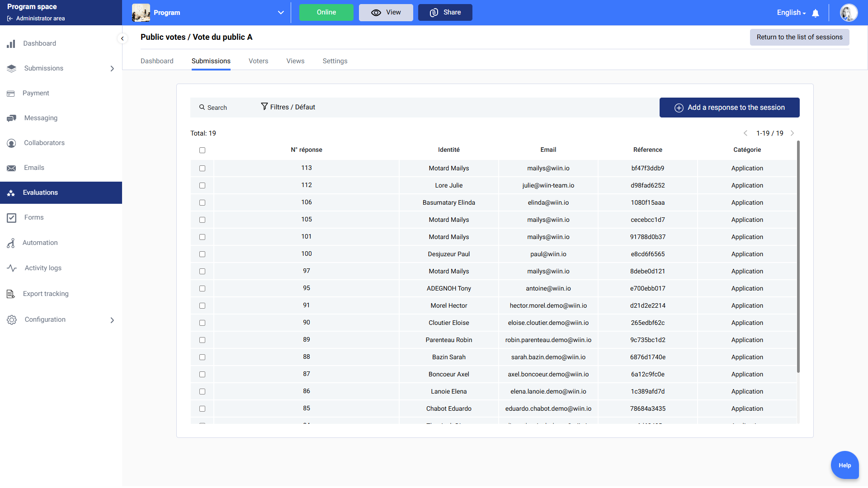
Task: Collapse the sidebar with the arrow icon
Action: coord(122,38)
